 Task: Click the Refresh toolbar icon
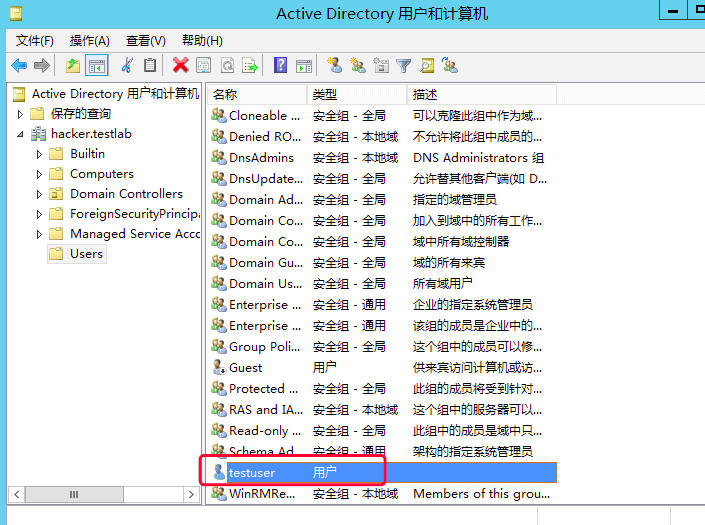(x=228, y=66)
